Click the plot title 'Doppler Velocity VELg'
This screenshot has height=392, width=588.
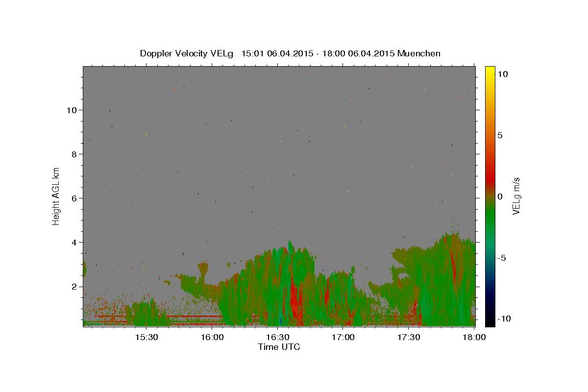tap(186, 53)
